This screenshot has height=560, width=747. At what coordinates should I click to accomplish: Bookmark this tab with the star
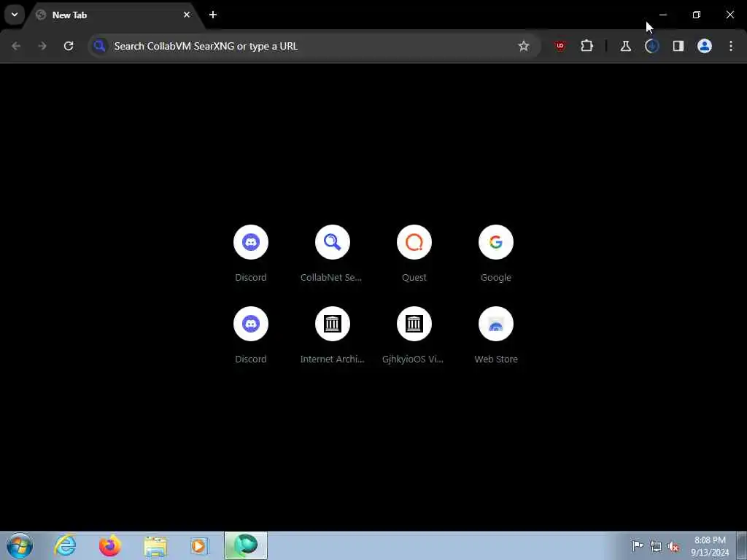[x=524, y=46]
